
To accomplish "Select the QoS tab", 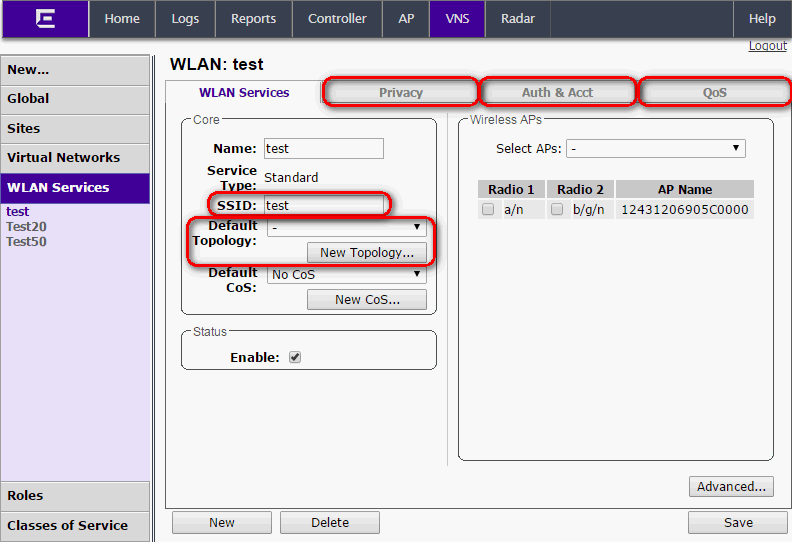I will [714, 93].
